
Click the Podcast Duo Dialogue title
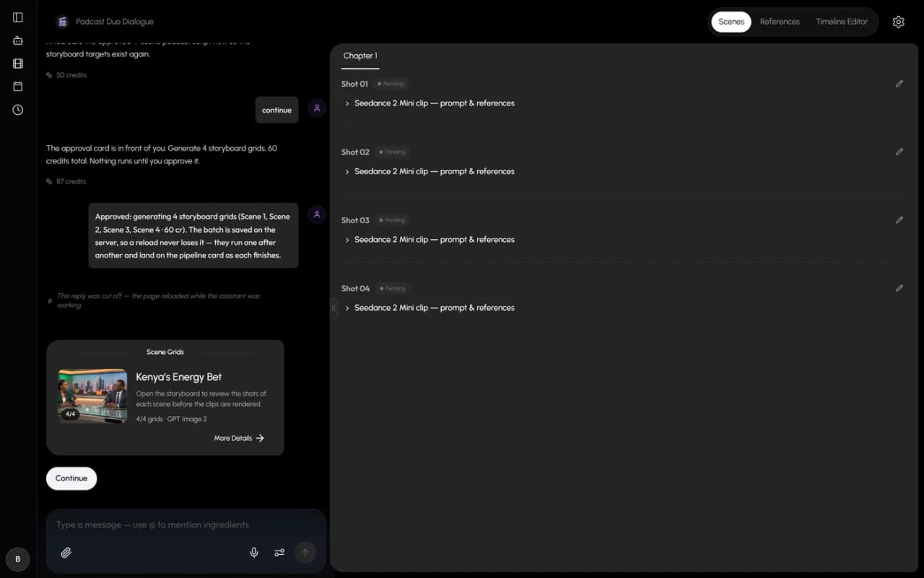tap(115, 22)
